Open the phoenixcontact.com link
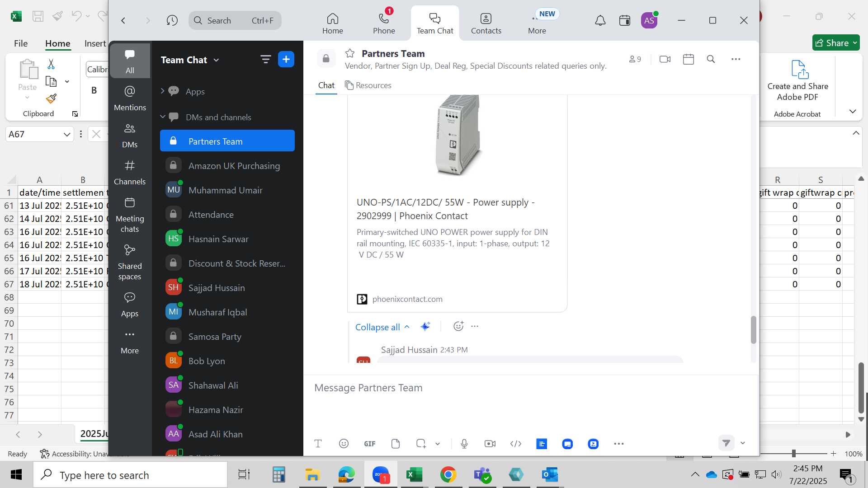 coord(407,299)
